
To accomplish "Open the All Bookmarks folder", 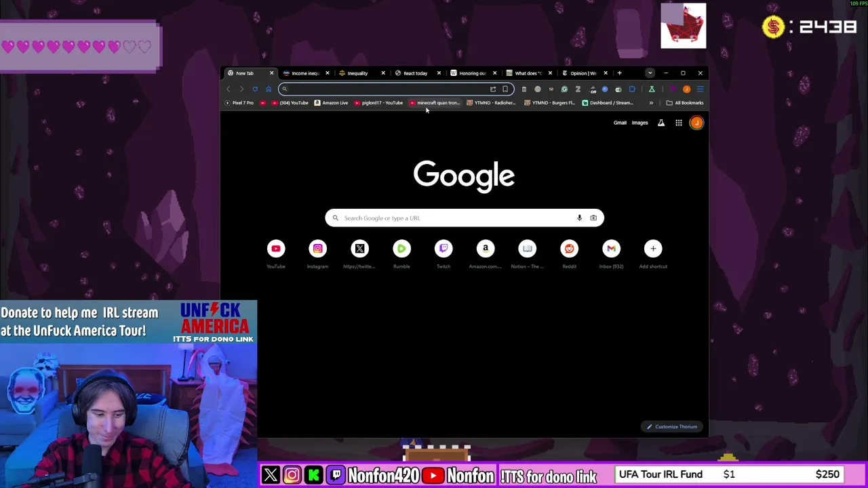I will (x=685, y=103).
